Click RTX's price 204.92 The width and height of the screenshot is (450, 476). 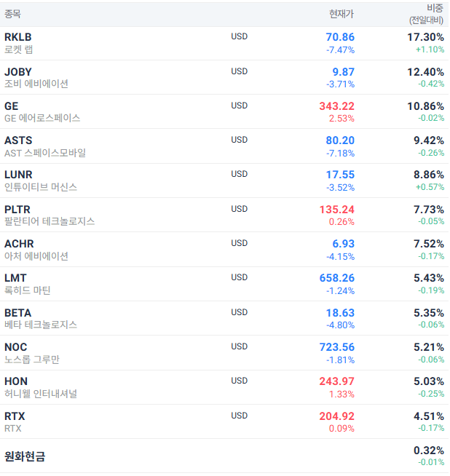point(336,416)
